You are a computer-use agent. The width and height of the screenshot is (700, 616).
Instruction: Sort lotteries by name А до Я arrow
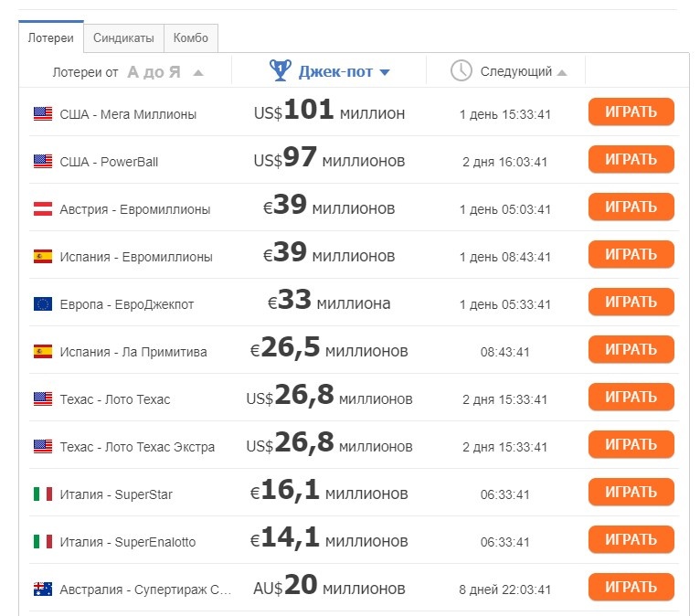tap(198, 73)
